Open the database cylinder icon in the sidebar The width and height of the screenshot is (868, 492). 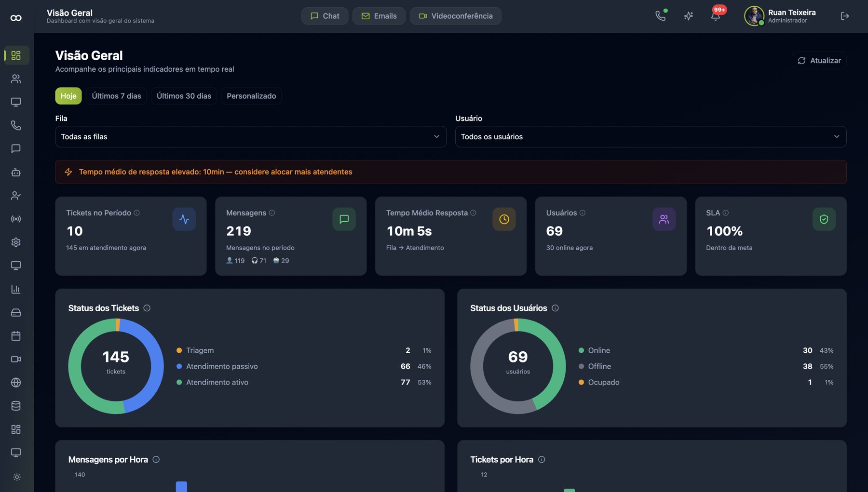point(16,406)
